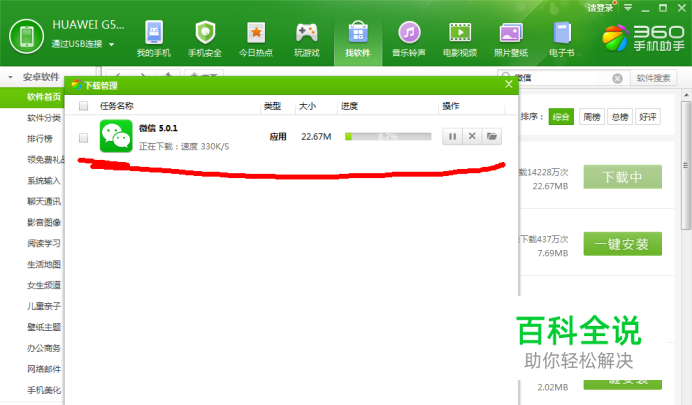Sort results by 总榜
This screenshot has height=405, width=692.
coord(620,117)
